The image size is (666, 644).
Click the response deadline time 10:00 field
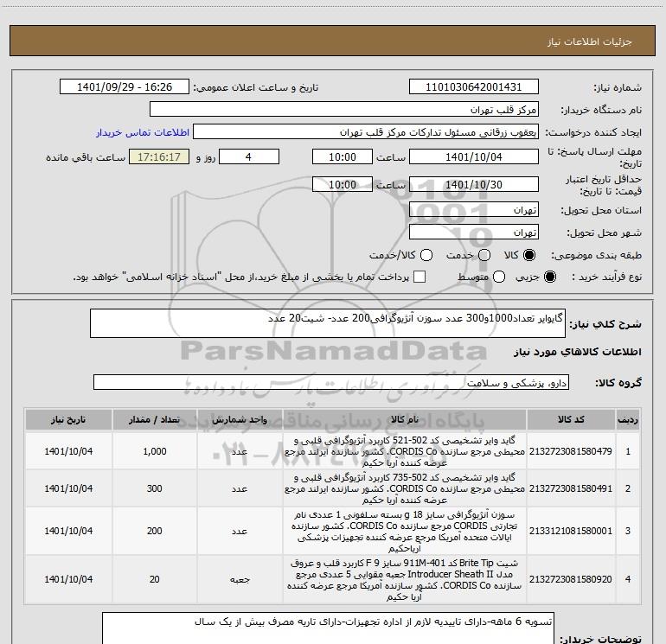coord(343,156)
